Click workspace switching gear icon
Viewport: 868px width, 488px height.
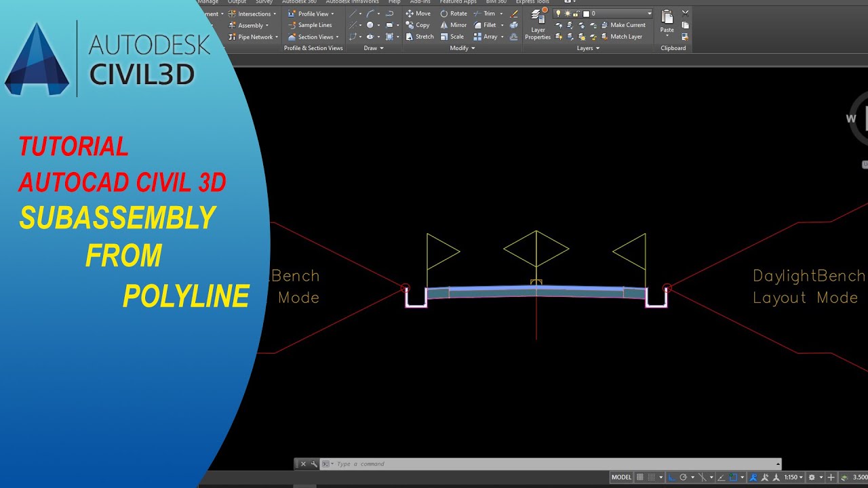[812, 477]
